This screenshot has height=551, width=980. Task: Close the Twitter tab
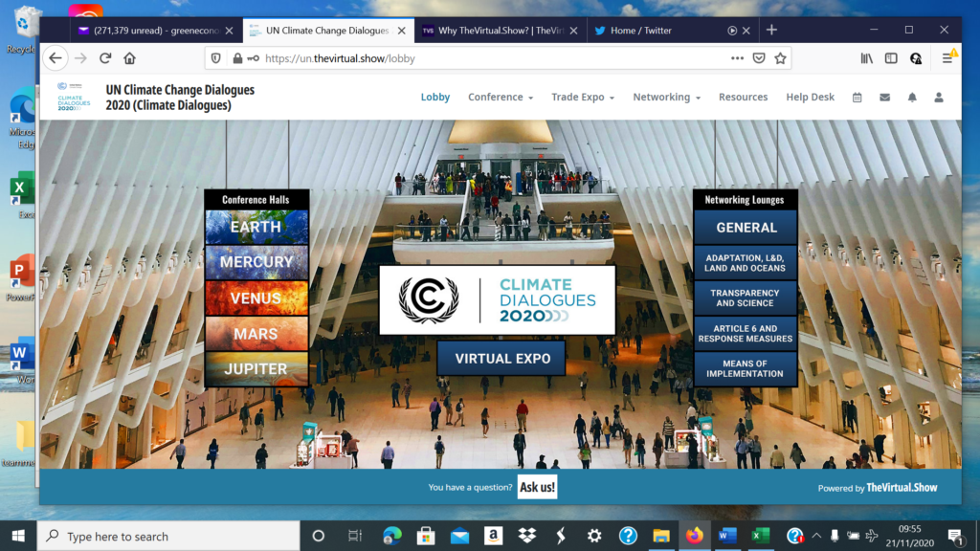[746, 30]
